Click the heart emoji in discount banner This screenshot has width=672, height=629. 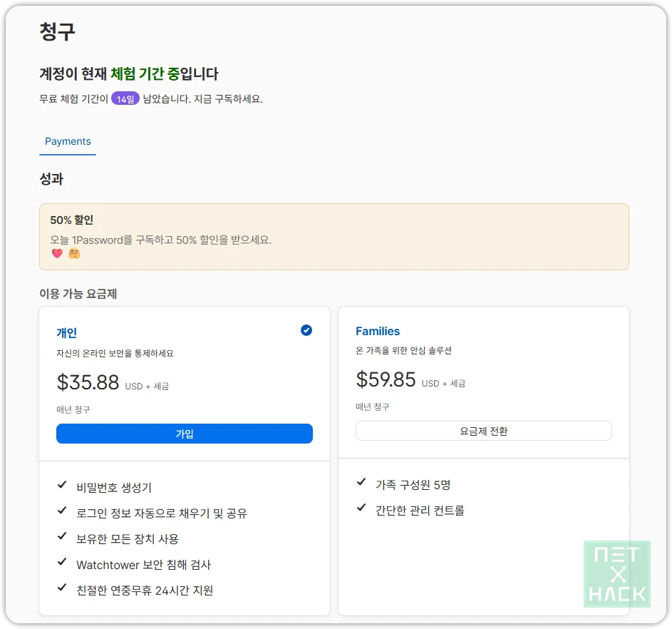[57, 253]
